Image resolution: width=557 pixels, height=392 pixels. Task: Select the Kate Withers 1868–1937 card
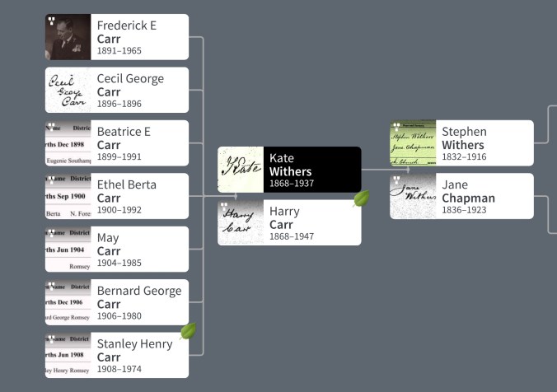pyautogui.click(x=311, y=170)
